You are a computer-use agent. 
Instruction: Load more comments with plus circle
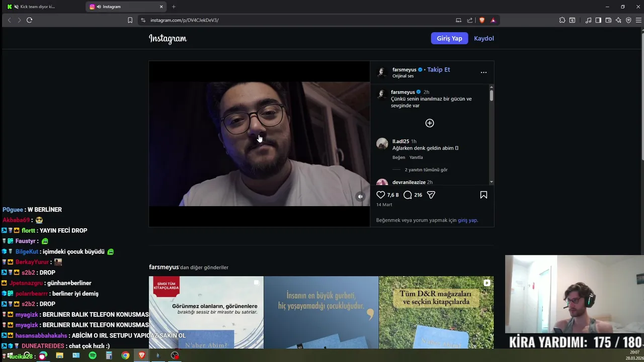[430, 123]
